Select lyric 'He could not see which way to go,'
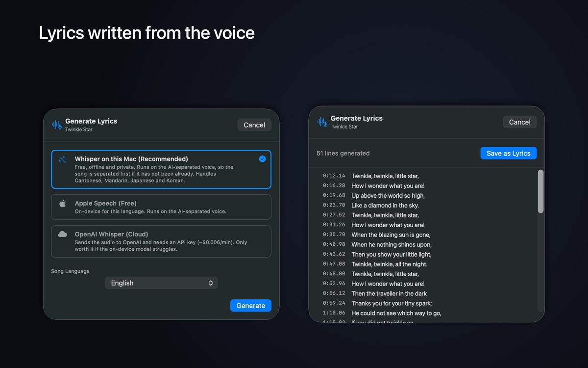 396,313
